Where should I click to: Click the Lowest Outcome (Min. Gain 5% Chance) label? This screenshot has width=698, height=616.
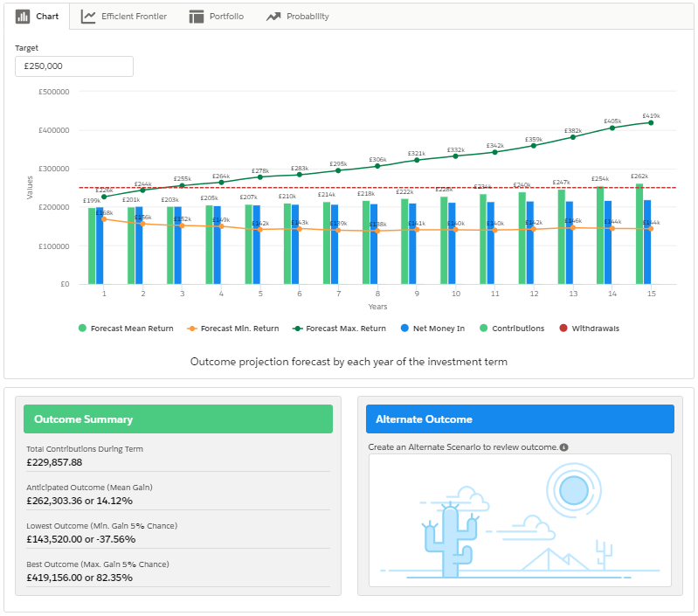click(x=102, y=526)
